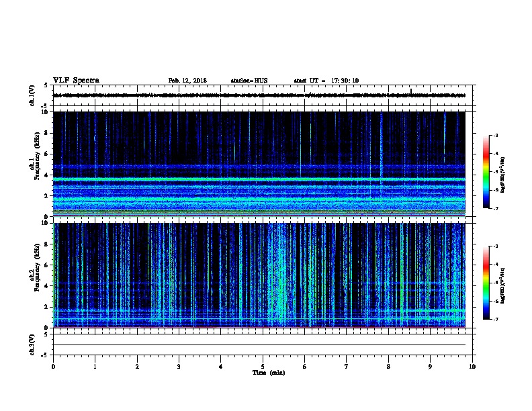Click time-axis tick label "2"
Viewport: 532px width, 411px height.
click(x=137, y=367)
